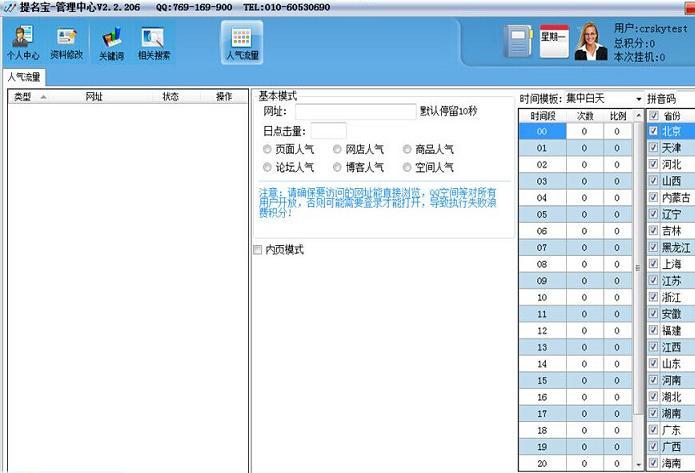Enable the 内页模式 checkbox
The width and height of the screenshot is (695, 473).
click(x=258, y=249)
